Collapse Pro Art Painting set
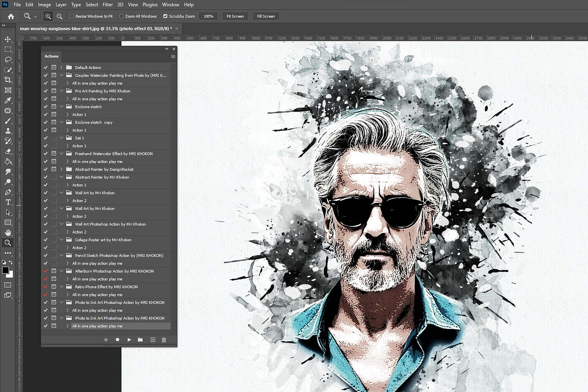The image size is (588, 392). point(61,91)
